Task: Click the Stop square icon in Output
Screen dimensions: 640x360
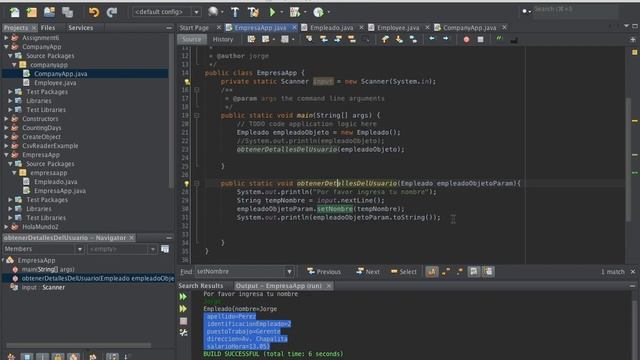Action: [x=183, y=321]
